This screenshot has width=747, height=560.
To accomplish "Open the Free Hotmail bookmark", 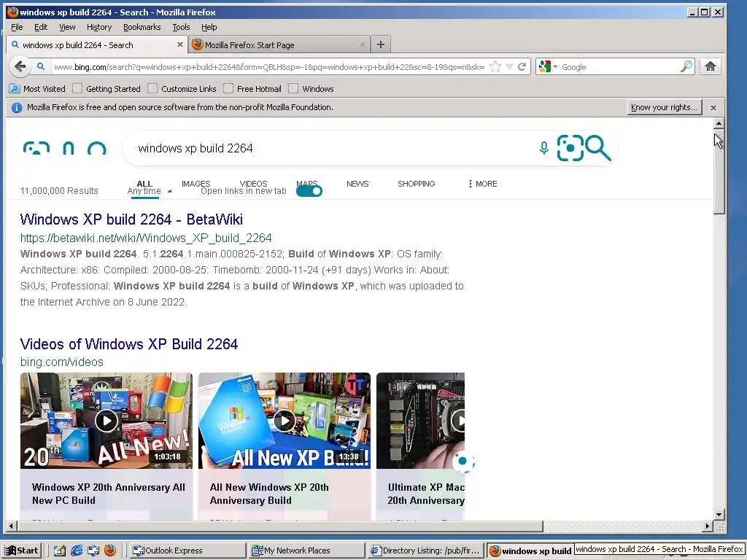I will click(x=252, y=88).
